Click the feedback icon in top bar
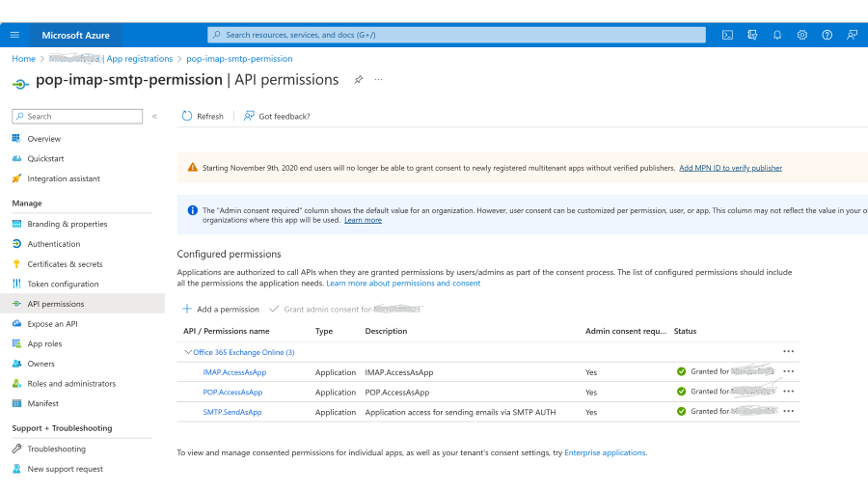 point(853,35)
